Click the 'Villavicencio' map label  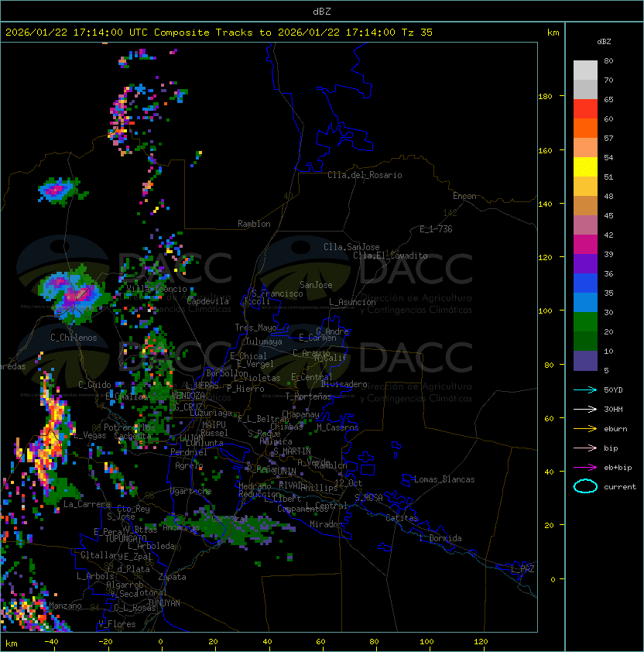156,289
